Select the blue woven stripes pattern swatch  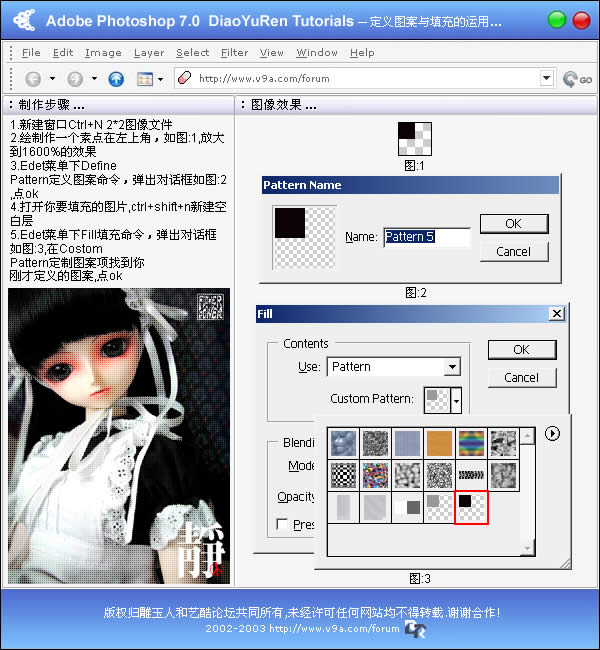pos(407,443)
